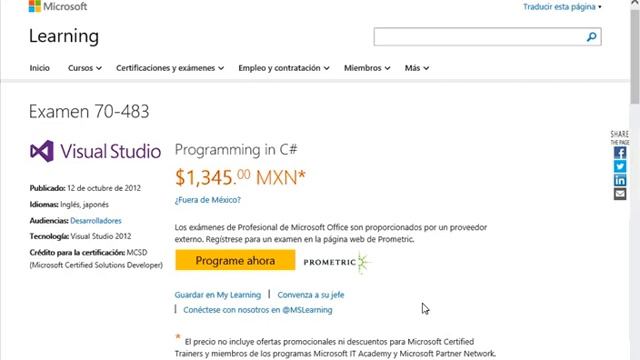This screenshot has height=360, width=640.
Task: Click the Prometric logo
Action: 336,262
